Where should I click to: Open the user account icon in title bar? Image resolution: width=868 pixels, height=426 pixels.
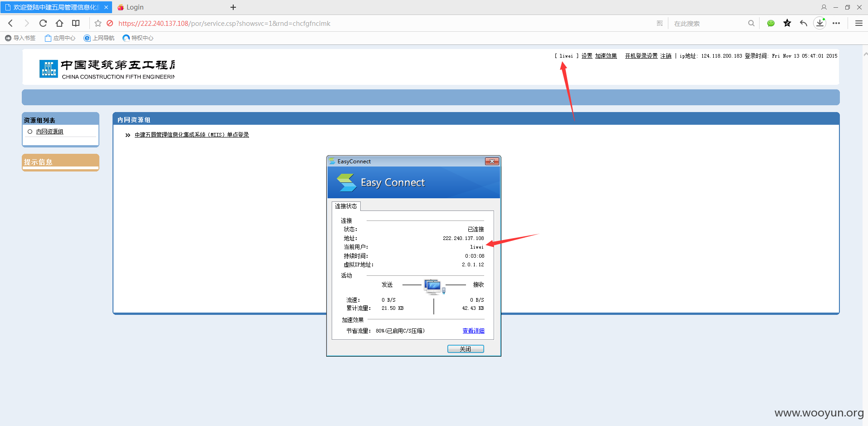824,7
